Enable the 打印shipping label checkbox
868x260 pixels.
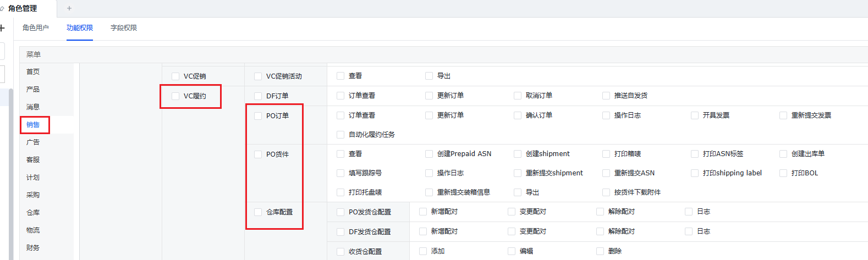(x=695, y=173)
